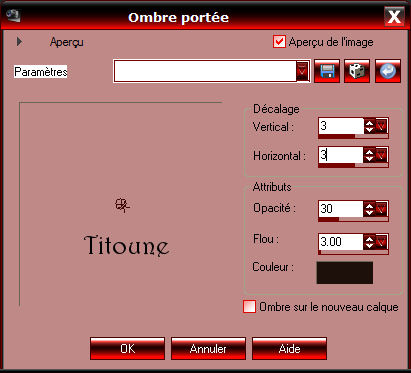Click the slider bar under Vertical field
The height and width of the screenshot is (373, 411).
click(353, 136)
